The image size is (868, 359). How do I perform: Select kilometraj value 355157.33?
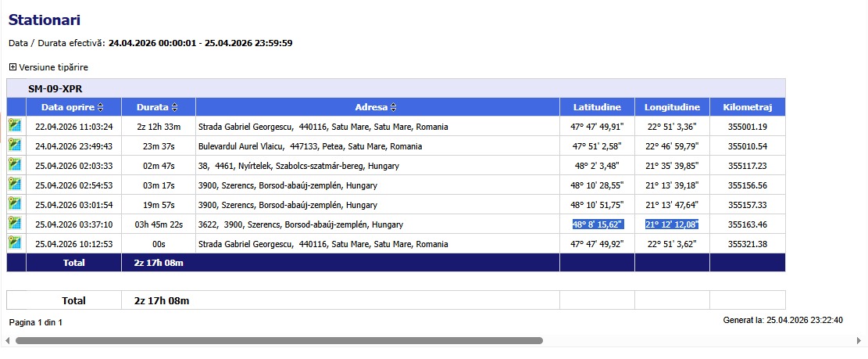[x=748, y=205]
